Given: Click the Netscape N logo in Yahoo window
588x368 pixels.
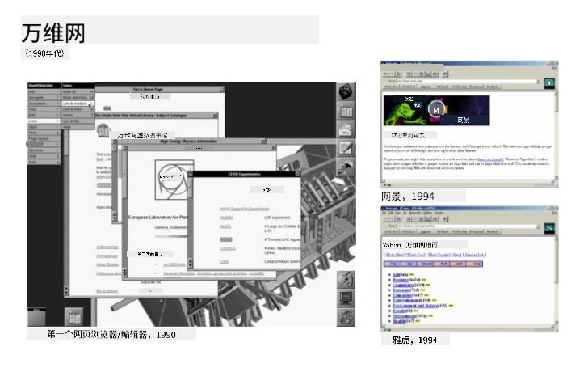Looking at the screenshot, I should point(548,228).
